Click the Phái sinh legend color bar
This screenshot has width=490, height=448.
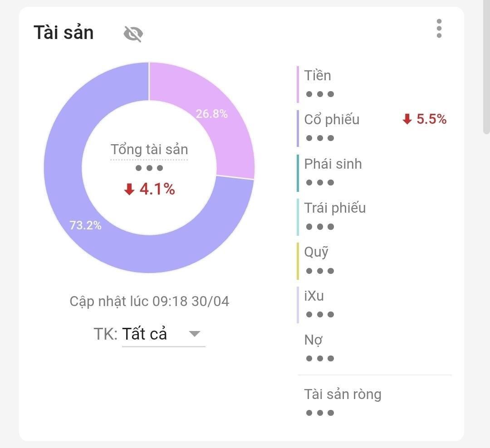298,172
